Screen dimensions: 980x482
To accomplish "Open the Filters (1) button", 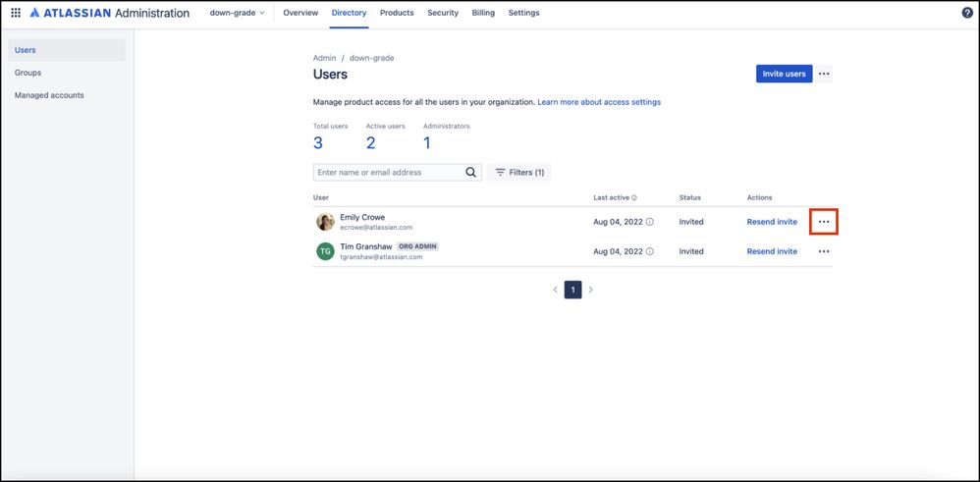I will pyautogui.click(x=518, y=173).
